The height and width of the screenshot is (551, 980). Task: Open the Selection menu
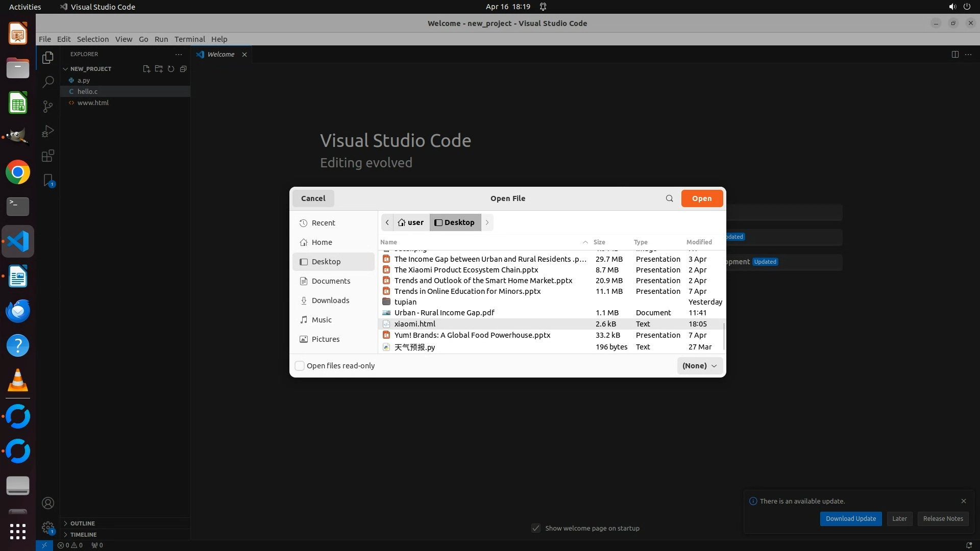tap(92, 39)
